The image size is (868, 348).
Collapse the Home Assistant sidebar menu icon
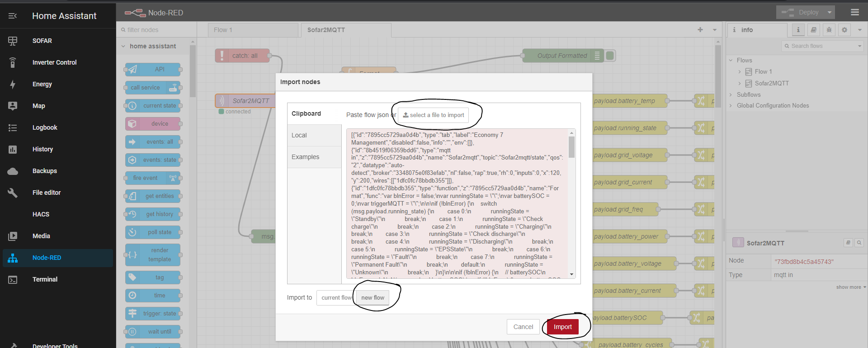pos(13,16)
